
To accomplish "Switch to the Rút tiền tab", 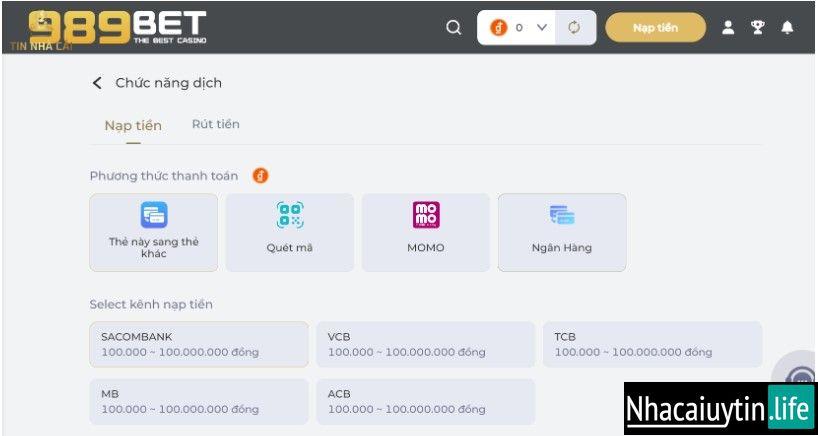I will point(215,124).
